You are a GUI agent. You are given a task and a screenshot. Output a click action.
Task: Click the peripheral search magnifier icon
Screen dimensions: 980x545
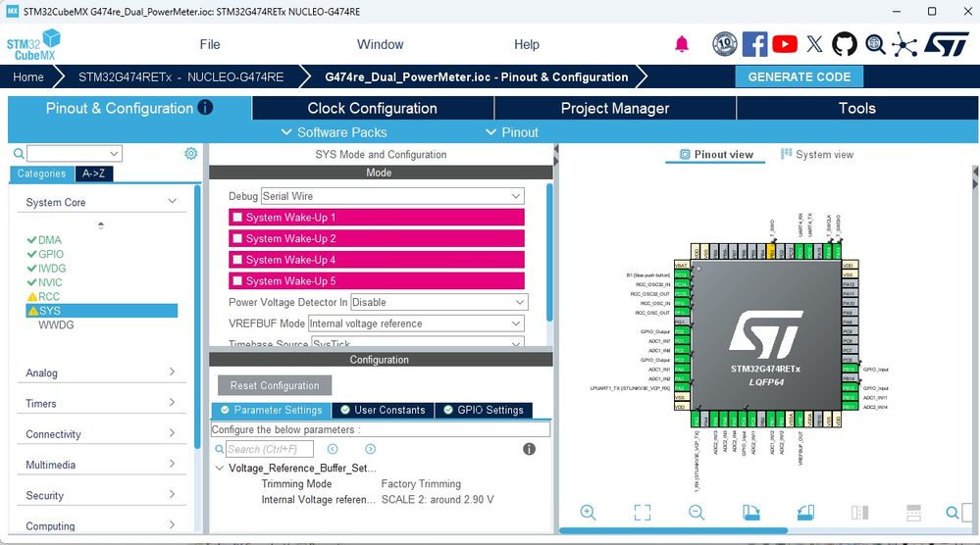tap(19, 154)
